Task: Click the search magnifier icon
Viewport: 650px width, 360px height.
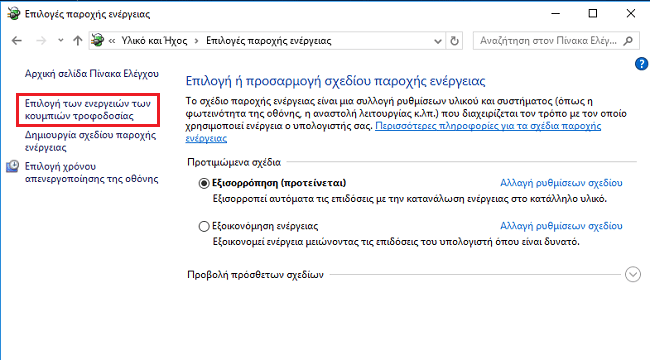Action: click(628, 41)
